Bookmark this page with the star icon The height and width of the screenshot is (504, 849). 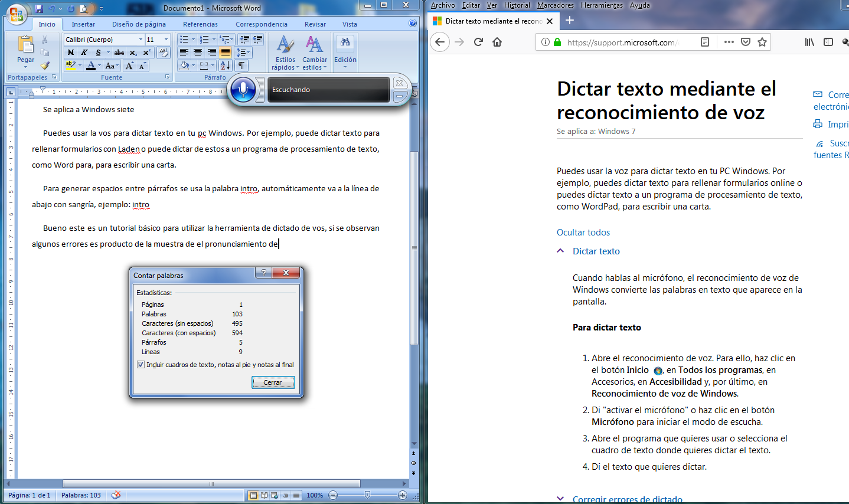(x=762, y=42)
